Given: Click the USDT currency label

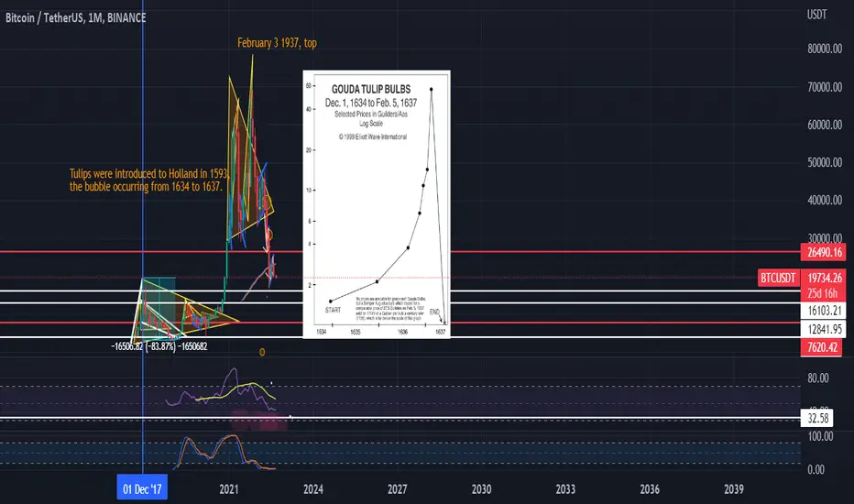Looking at the screenshot, I should 816,15.
